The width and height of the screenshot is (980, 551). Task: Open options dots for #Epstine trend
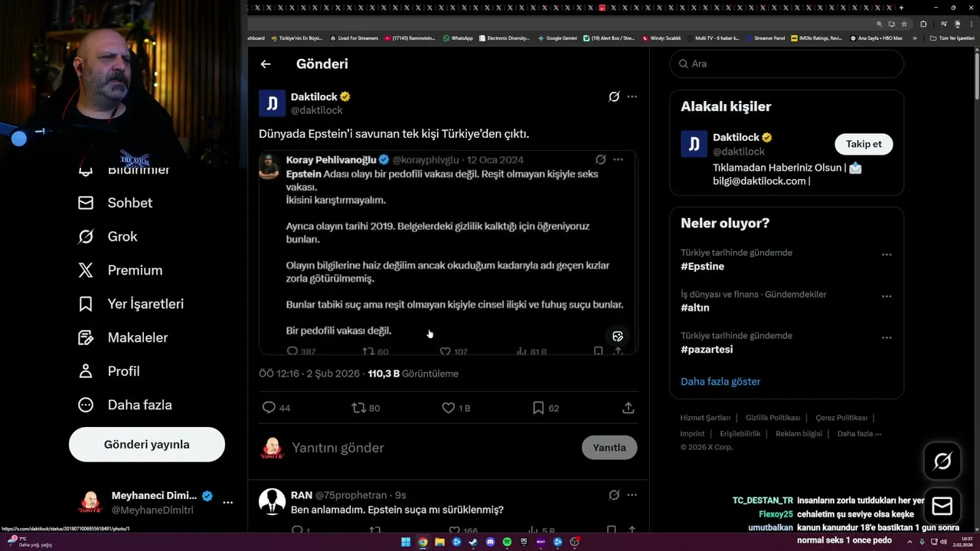click(x=887, y=254)
